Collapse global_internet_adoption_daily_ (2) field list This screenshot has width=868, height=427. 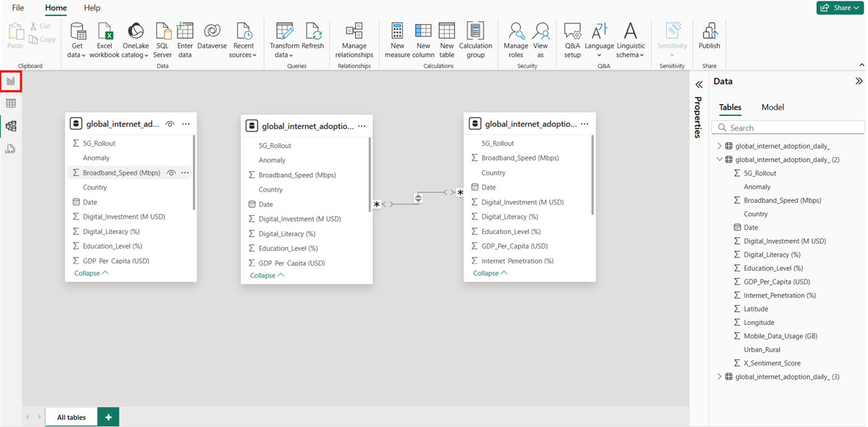pos(720,159)
